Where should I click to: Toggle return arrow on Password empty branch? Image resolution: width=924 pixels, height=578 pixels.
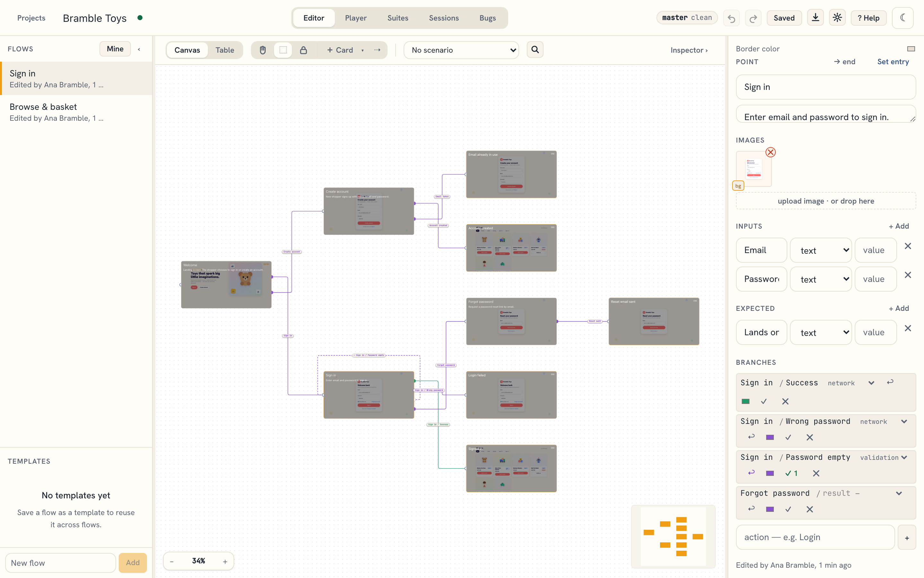(751, 473)
